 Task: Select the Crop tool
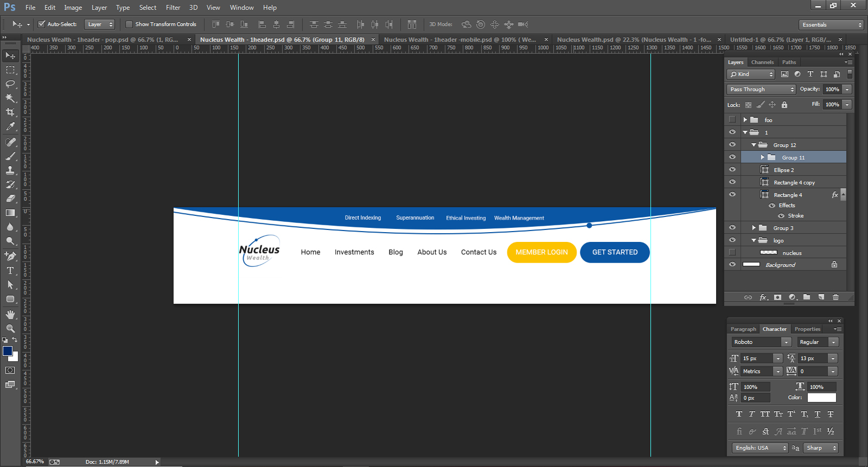[x=10, y=112]
